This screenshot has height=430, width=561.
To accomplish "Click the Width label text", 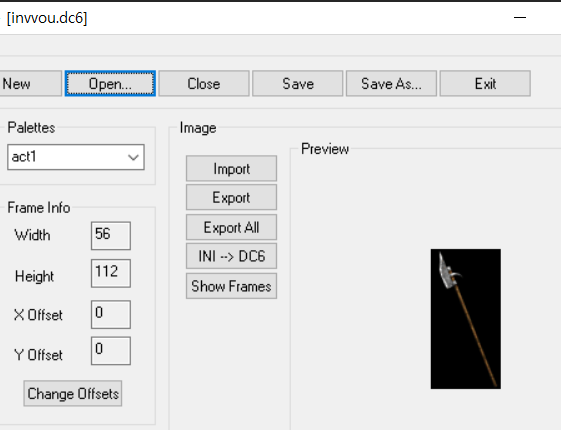I will point(32,235).
